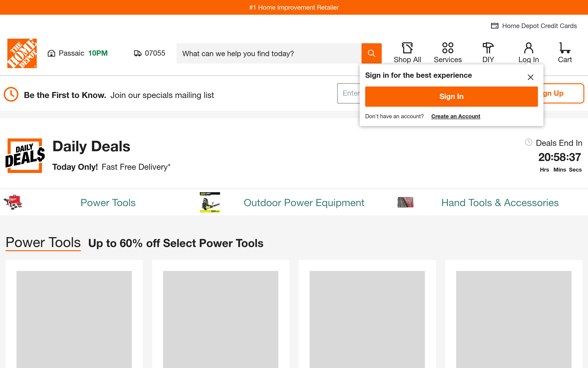Close the sign-in popup
588x368 pixels.
click(530, 77)
